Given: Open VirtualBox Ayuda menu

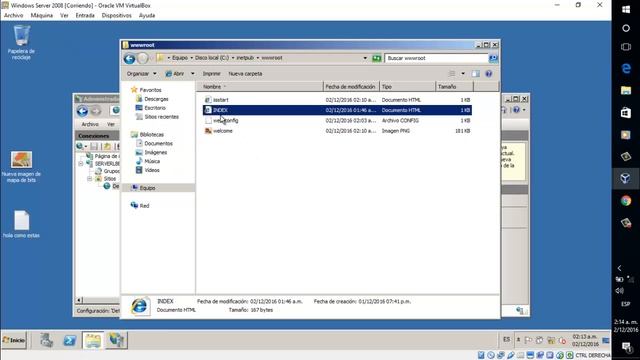Looking at the screenshot, I should point(147,16).
